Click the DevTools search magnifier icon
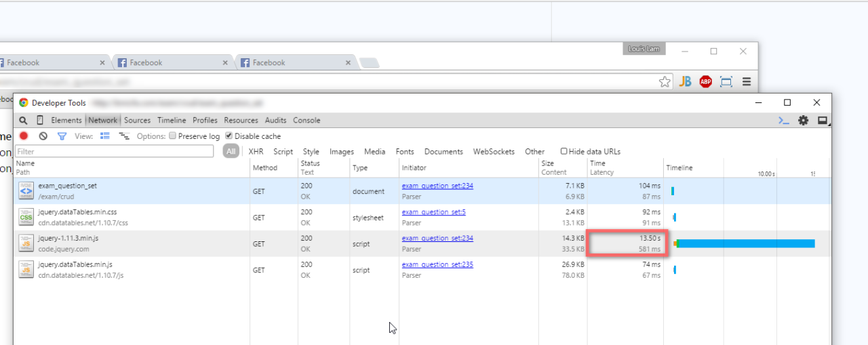Viewport: 868px width, 345px height. [x=24, y=121]
